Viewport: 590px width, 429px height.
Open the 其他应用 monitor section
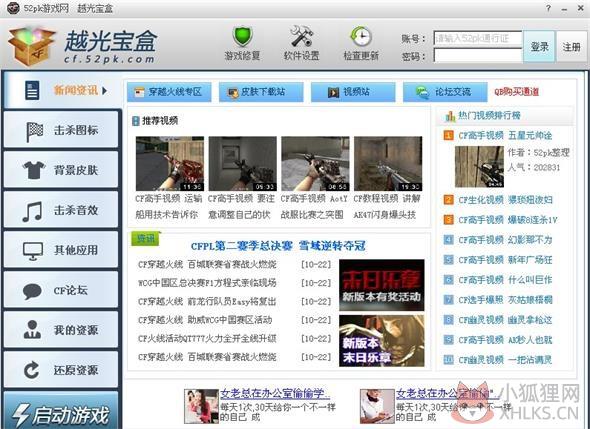tap(61, 250)
